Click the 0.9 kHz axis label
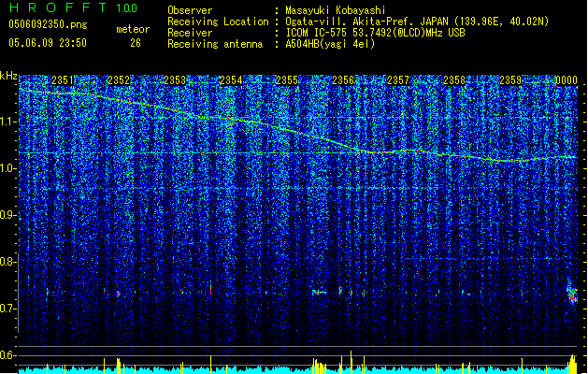588x374 pixels. pyautogui.click(x=7, y=215)
